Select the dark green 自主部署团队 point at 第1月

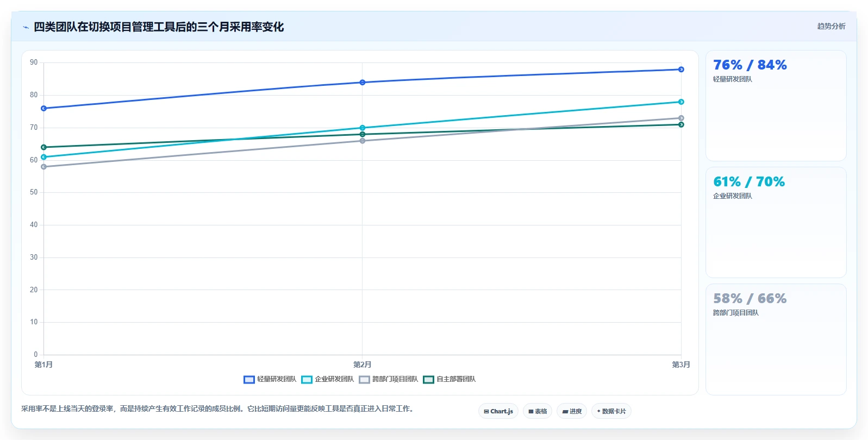(x=44, y=147)
